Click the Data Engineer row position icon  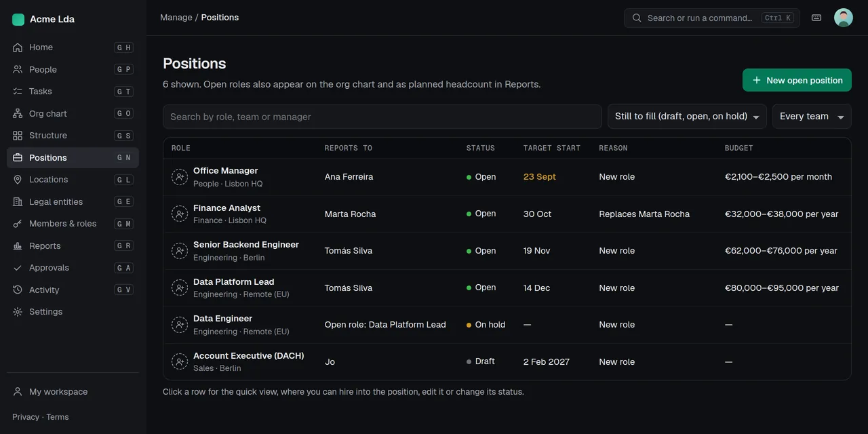click(x=180, y=325)
